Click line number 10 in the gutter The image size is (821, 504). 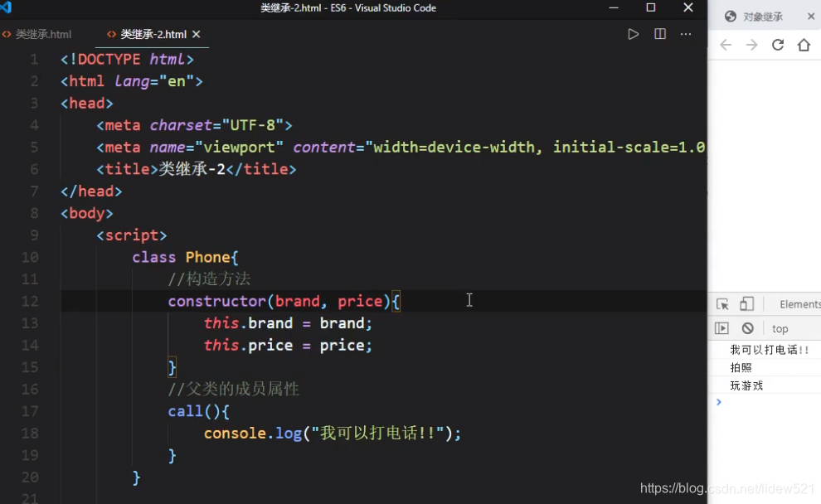[x=30, y=258]
